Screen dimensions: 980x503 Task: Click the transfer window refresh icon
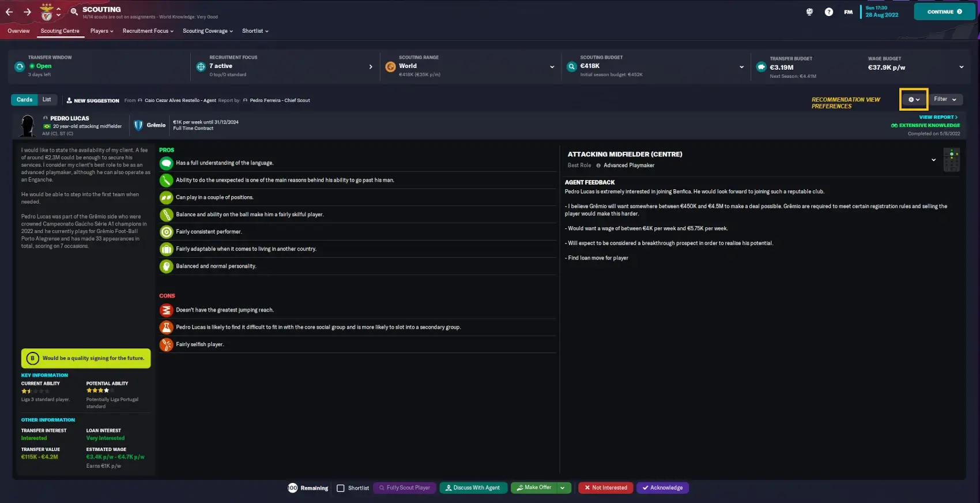(x=20, y=66)
